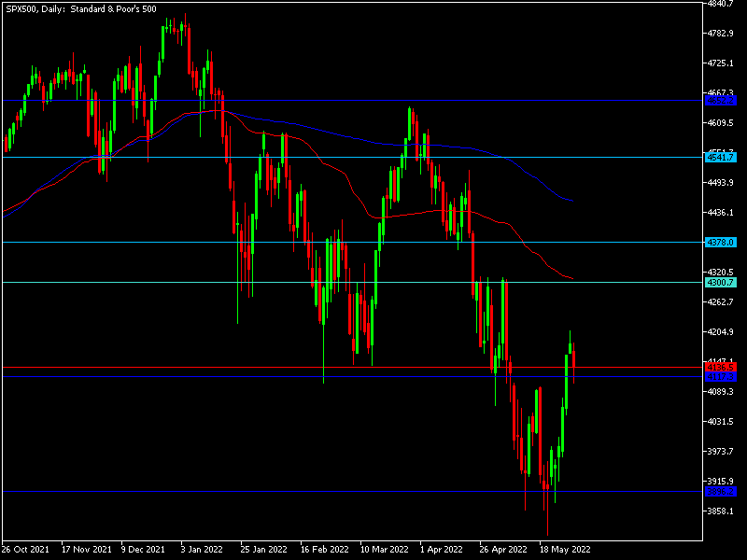The height and width of the screenshot is (560, 747).
Task: Click the "17 Nov 2021" date label
Action: pyautogui.click(x=87, y=549)
